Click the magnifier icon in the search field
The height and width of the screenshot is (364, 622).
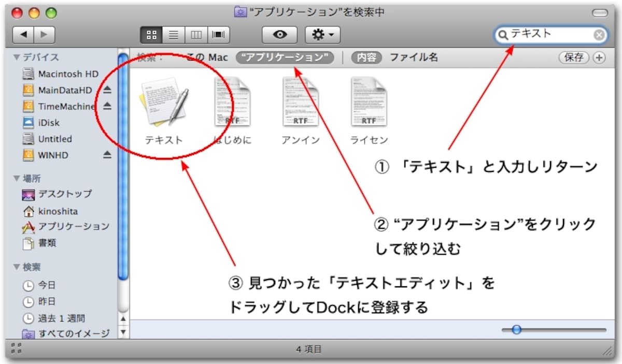tap(502, 35)
